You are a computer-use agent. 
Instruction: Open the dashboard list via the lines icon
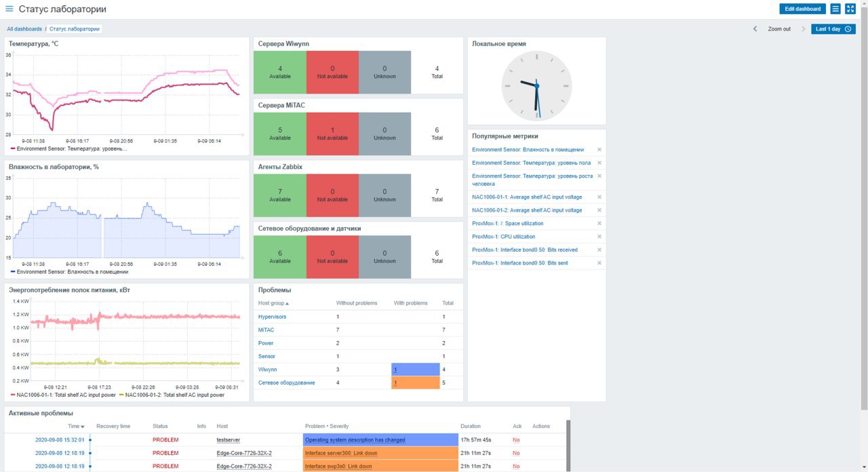837,9
